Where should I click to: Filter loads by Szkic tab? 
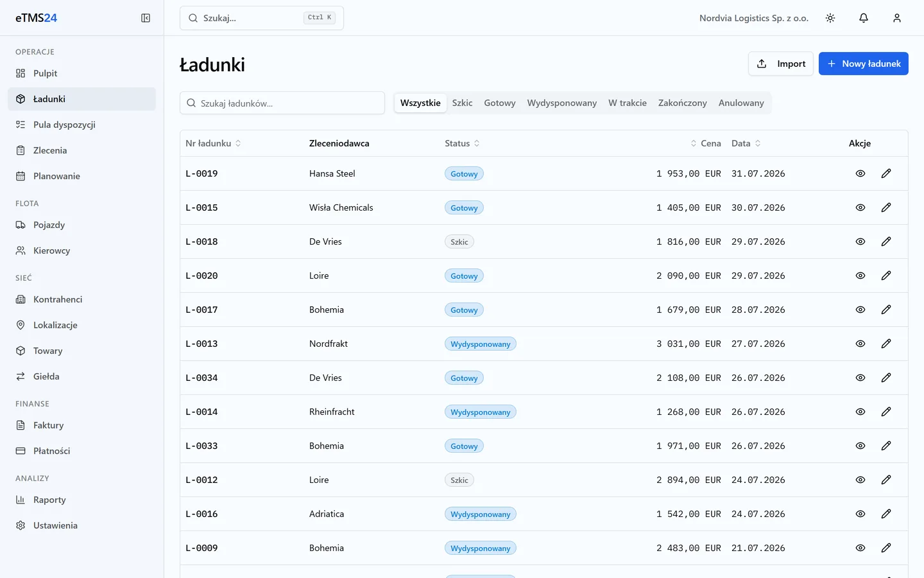pos(462,103)
